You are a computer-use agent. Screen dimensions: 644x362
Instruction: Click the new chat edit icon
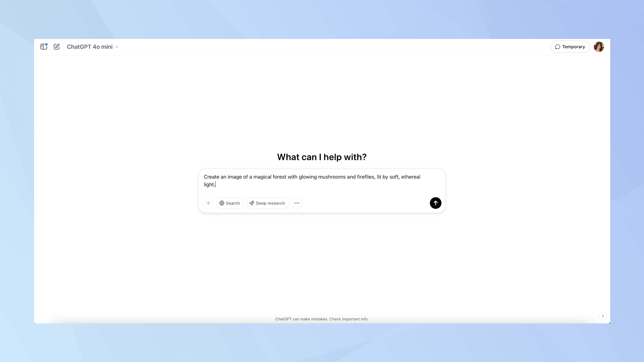point(57,47)
